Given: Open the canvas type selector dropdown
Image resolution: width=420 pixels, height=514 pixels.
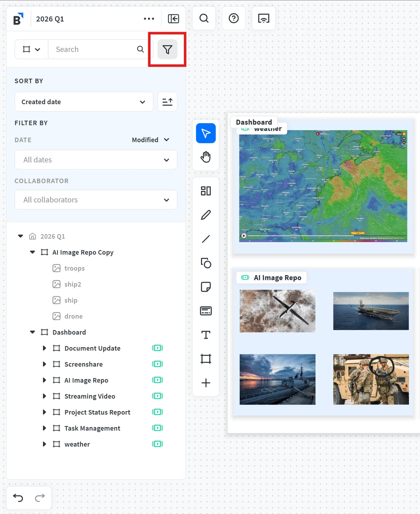Looking at the screenshot, I should [x=31, y=49].
